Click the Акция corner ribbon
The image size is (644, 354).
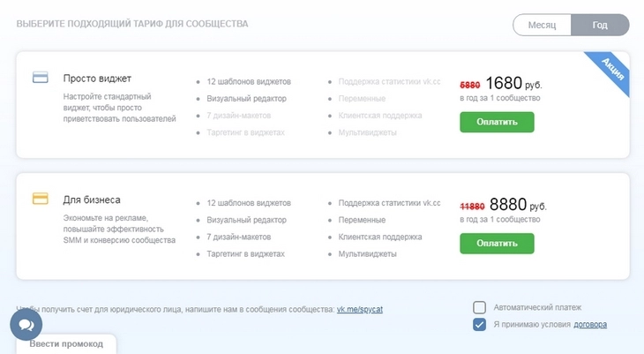611,71
